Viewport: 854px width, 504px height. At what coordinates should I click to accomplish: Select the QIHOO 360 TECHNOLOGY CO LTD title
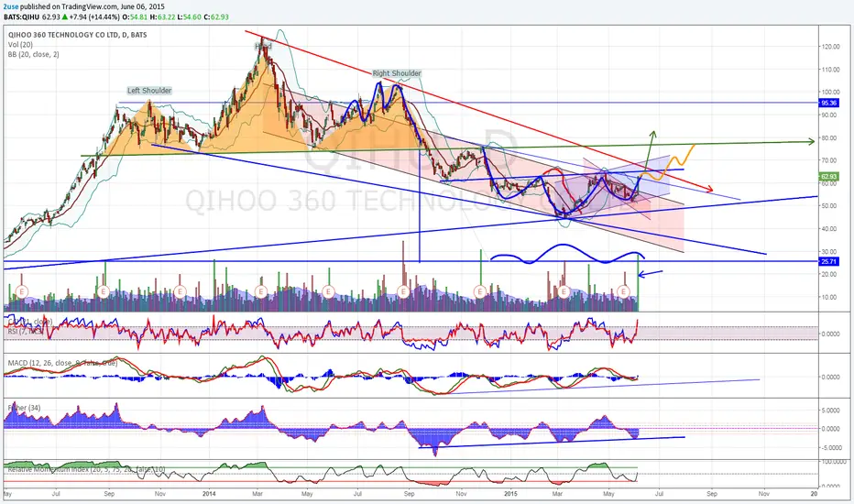(78, 35)
